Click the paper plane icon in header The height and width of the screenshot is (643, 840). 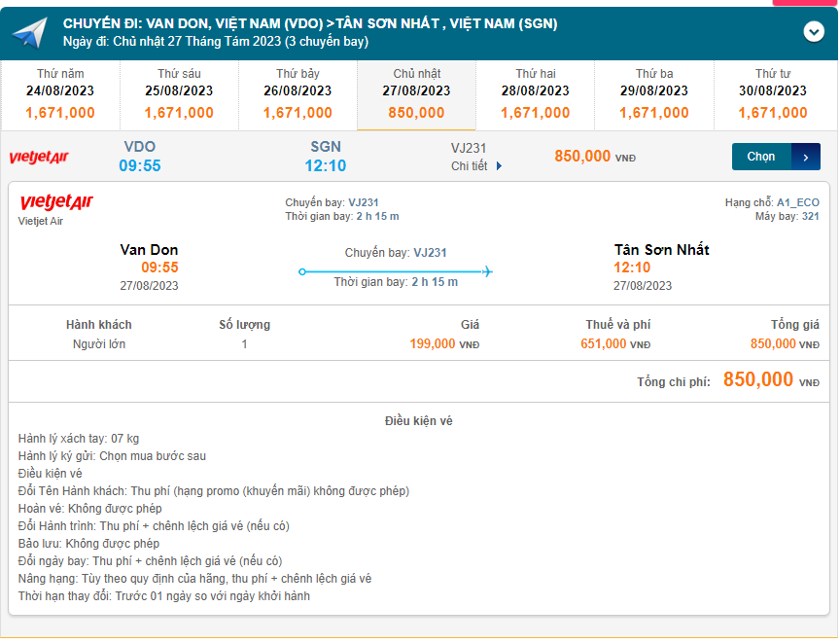point(29,32)
